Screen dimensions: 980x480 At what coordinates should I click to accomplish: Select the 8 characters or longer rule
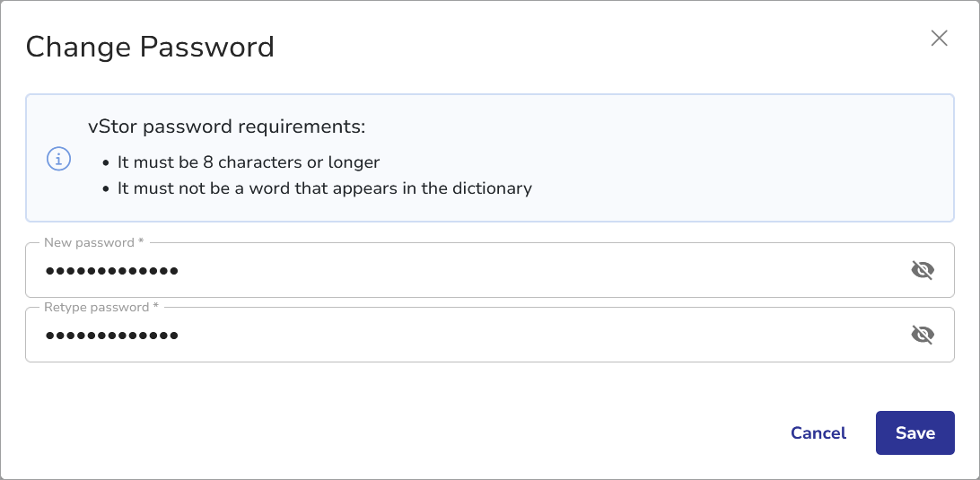click(249, 162)
